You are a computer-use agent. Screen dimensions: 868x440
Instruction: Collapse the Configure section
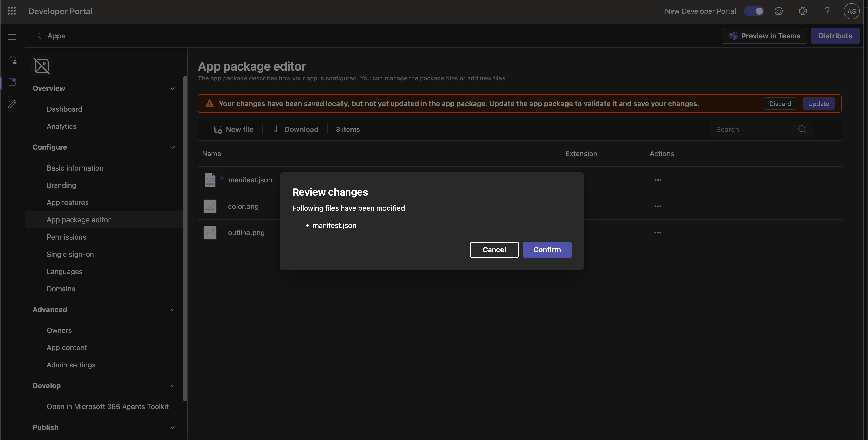click(x=173, y=147)
